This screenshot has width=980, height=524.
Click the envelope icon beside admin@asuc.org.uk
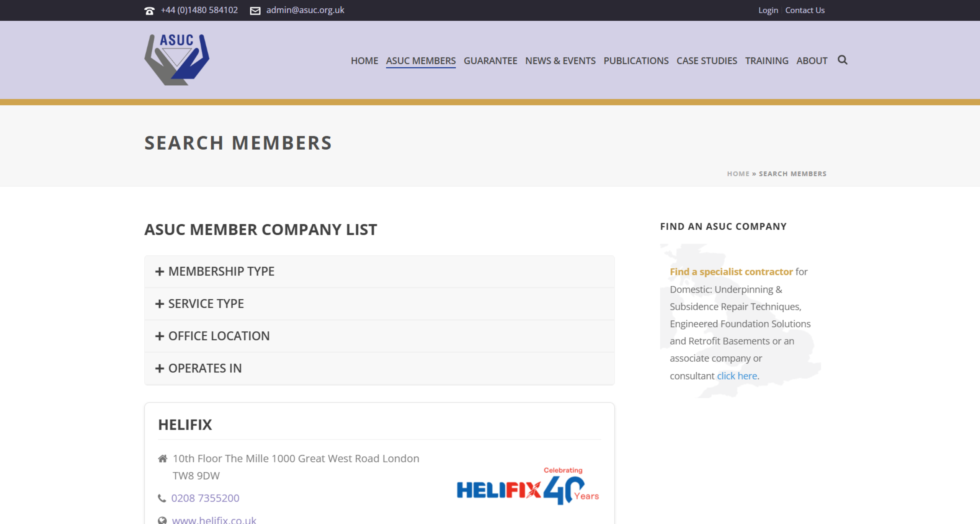click(x=255, y=10)
